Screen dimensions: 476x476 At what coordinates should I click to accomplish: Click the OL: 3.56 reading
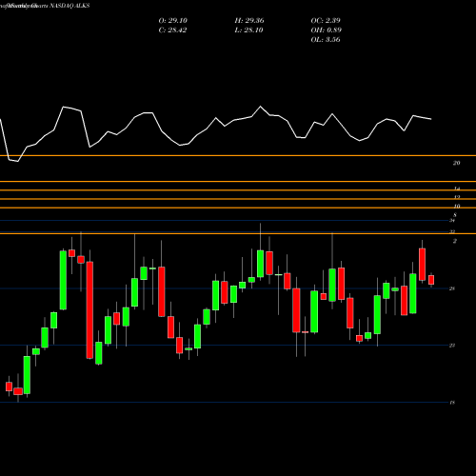(326, 40)
